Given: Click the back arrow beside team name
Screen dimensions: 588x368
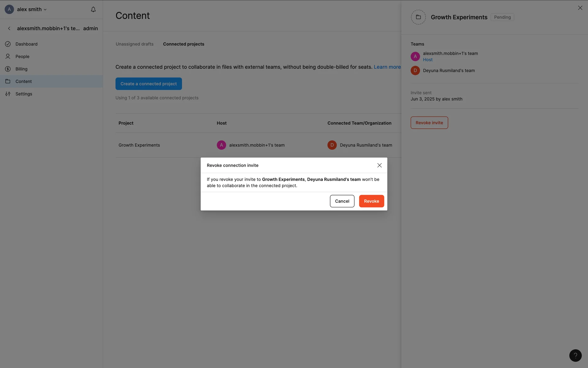Looking at the screenshot, I should [9, 28].
